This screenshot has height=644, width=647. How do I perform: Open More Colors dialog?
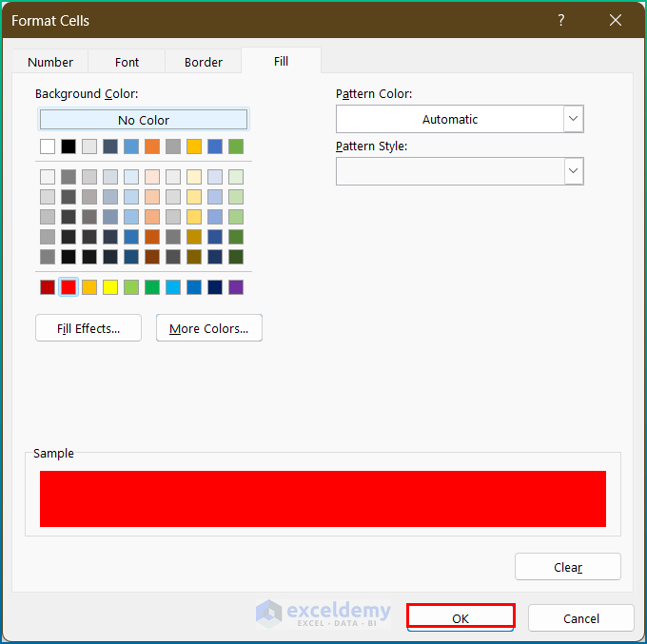(x=208, y=328)
